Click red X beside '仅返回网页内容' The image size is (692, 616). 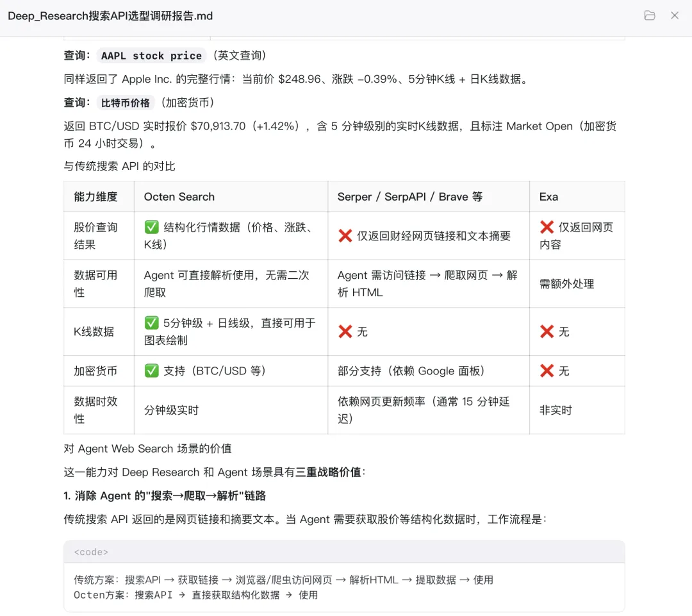547,227
